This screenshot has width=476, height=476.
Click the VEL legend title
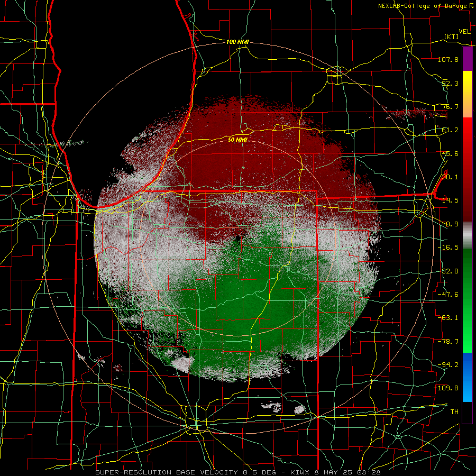coord(465,32)
